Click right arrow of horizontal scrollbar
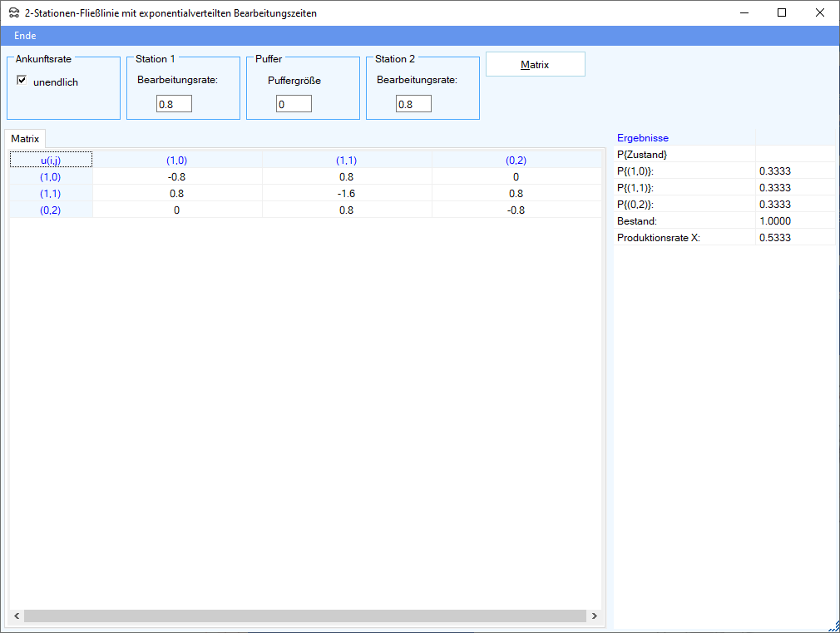Image resolution: width=840 pixels, height=633 pixels. [594, 616]
